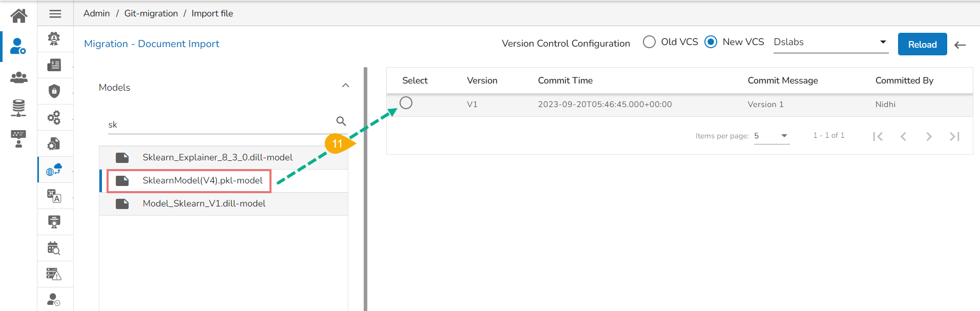The width and height of the screenshot is (980, 311).
Task: Select the V1 version radio button
Action: (406, 103)
